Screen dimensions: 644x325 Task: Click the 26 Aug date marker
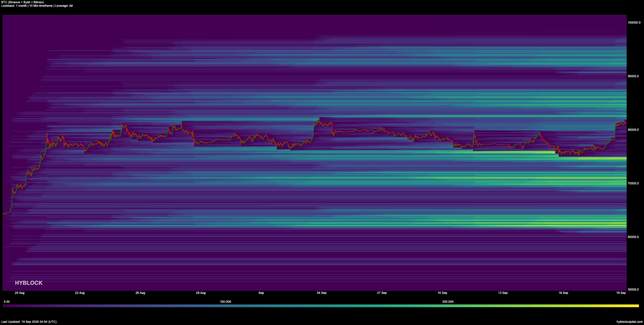coord(140,293)
